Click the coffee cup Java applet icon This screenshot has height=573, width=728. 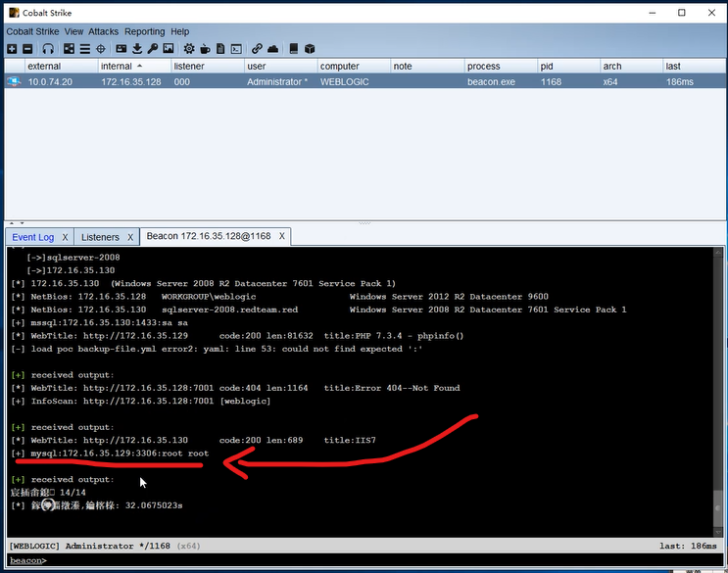pos(205,49)
